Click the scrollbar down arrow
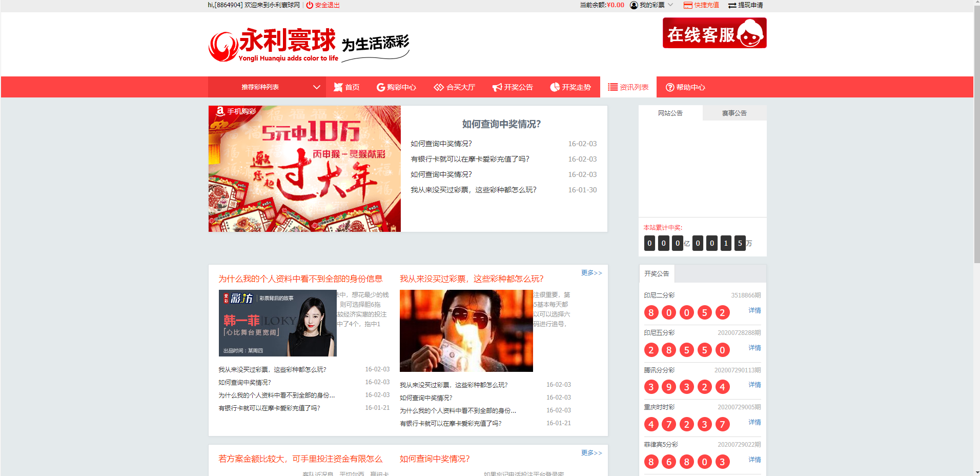 tap(976, 472)
